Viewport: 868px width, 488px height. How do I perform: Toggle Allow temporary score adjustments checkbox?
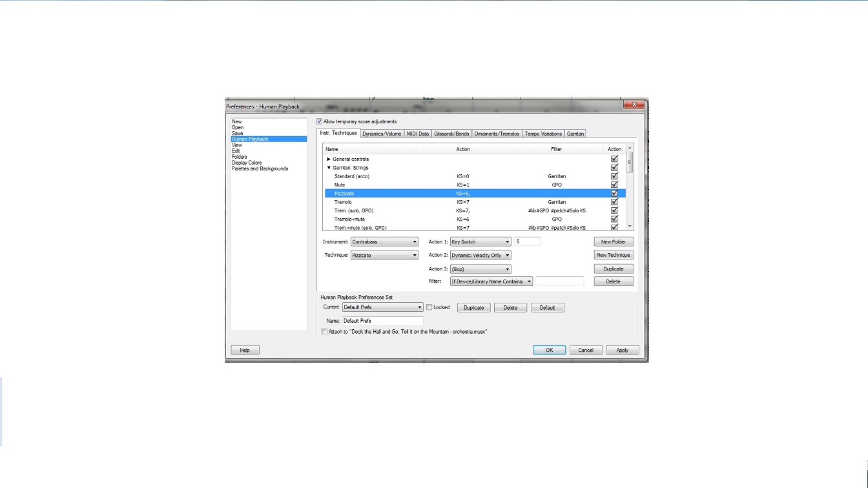[x=320, y=121]
